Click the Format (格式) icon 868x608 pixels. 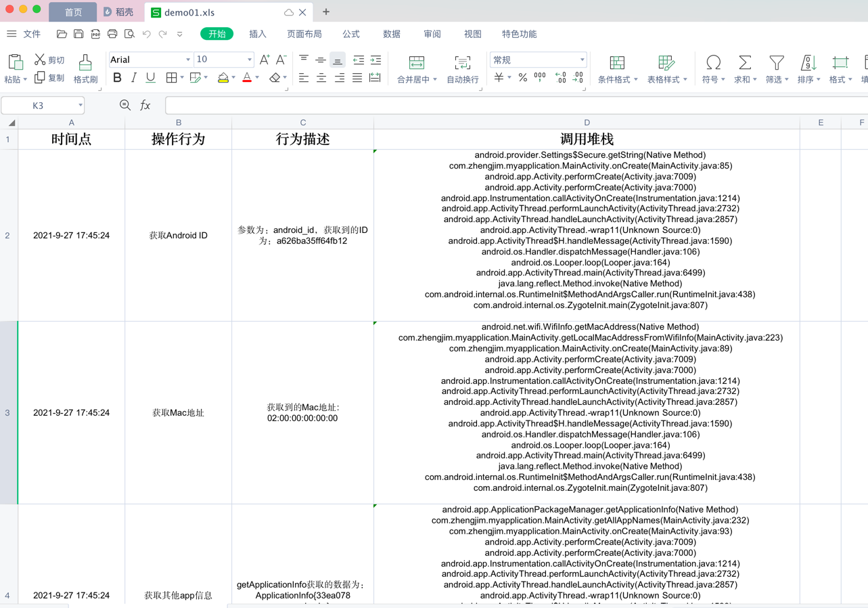click(x=840, y=63)
